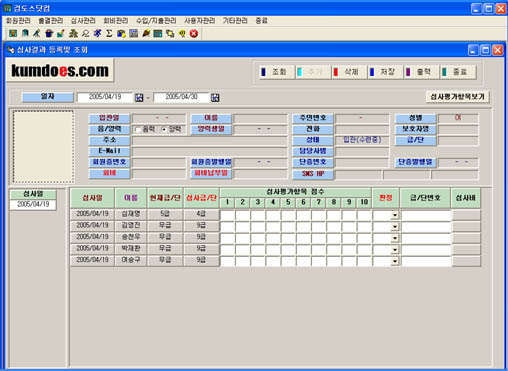The image size is (508, 371).
Task: Click the 출력 print button
Action: tap(421, 72)
